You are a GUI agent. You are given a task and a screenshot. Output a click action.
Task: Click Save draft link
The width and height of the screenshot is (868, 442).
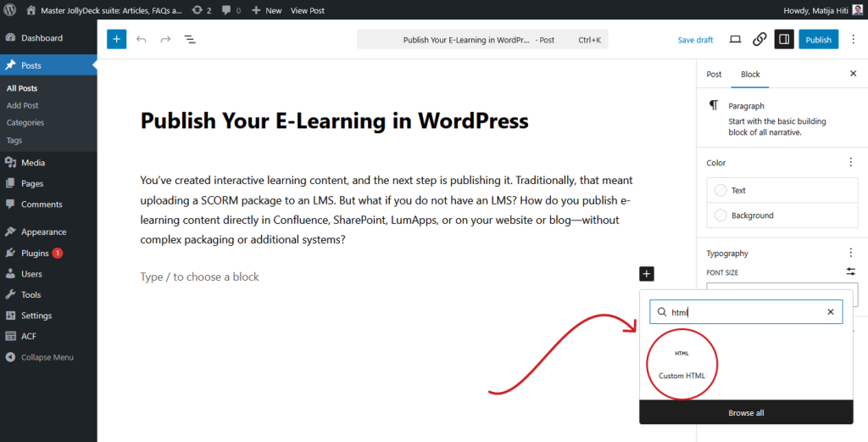pos(695,40)
